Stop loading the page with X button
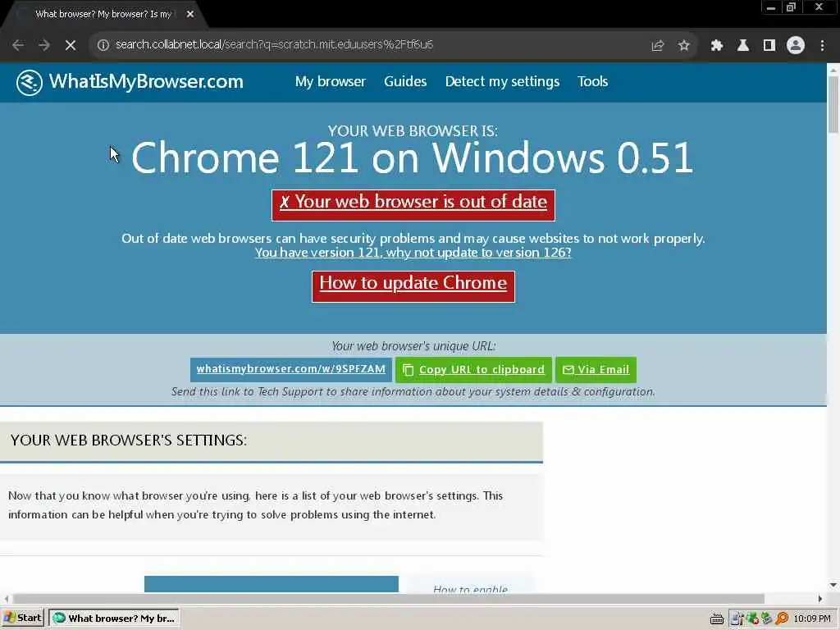The height and width of the screenshot is (630, 840). (x=71, y=45)
